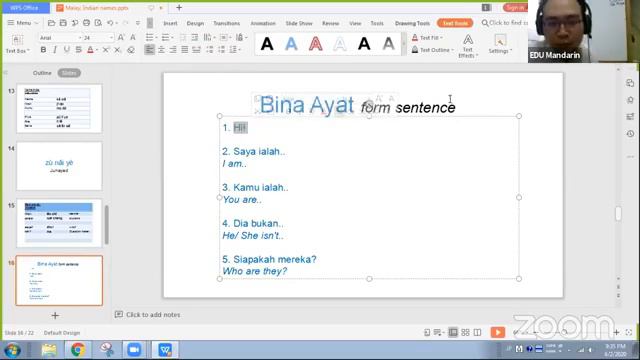The height and width of the screenshot is (360, 640).
Task: Undo the last action
Action: coord(110,23)
